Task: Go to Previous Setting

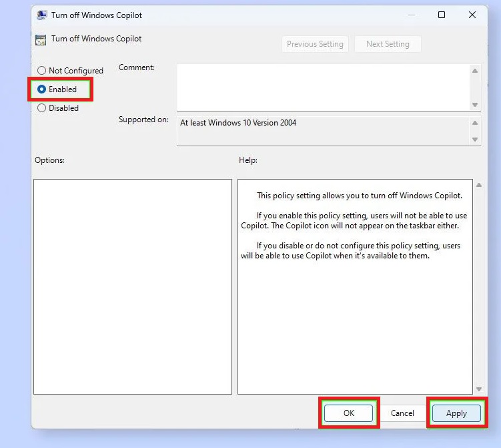Action: coord(315,44)
